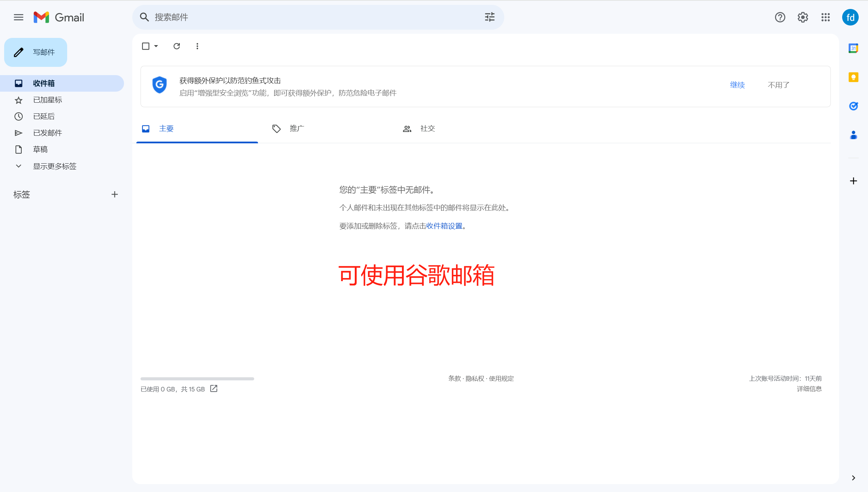The width and height of the screenshot is (868, 492).
Task: Click 继续 in the security banner
Action: click(737, 85)
